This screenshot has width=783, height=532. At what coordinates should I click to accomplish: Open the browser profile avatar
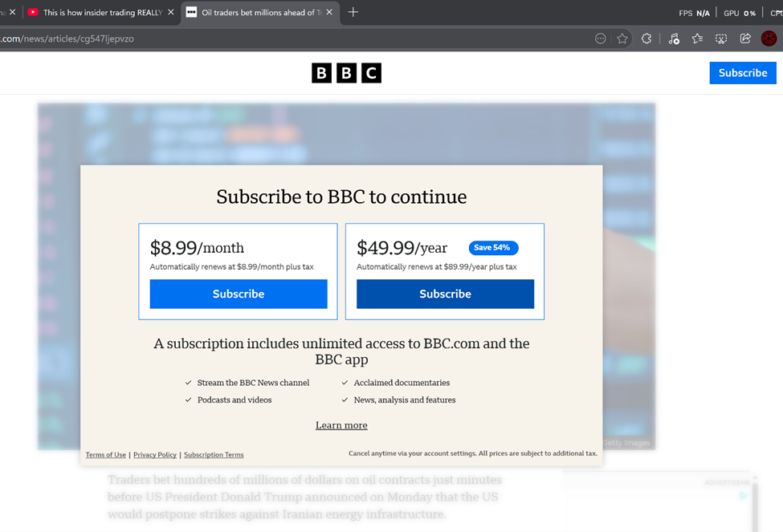769,39
